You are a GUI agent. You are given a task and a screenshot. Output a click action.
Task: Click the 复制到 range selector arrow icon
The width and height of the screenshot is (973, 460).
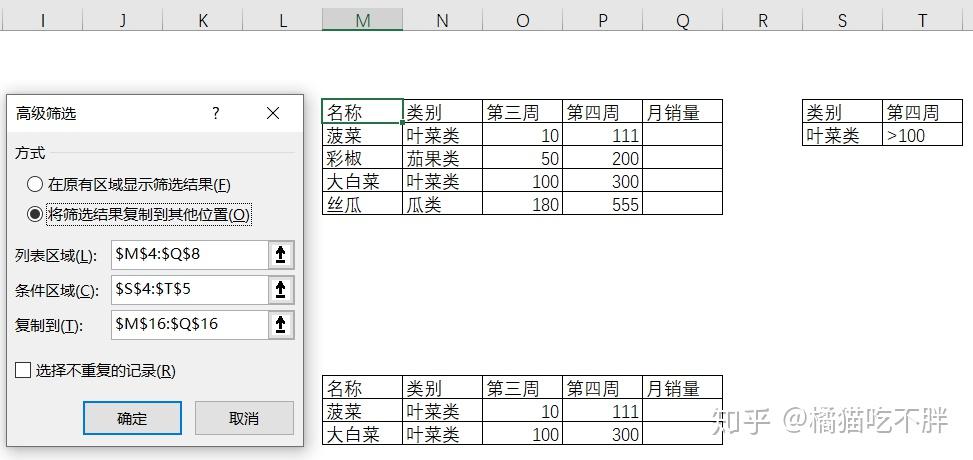[x=280, y=325]
